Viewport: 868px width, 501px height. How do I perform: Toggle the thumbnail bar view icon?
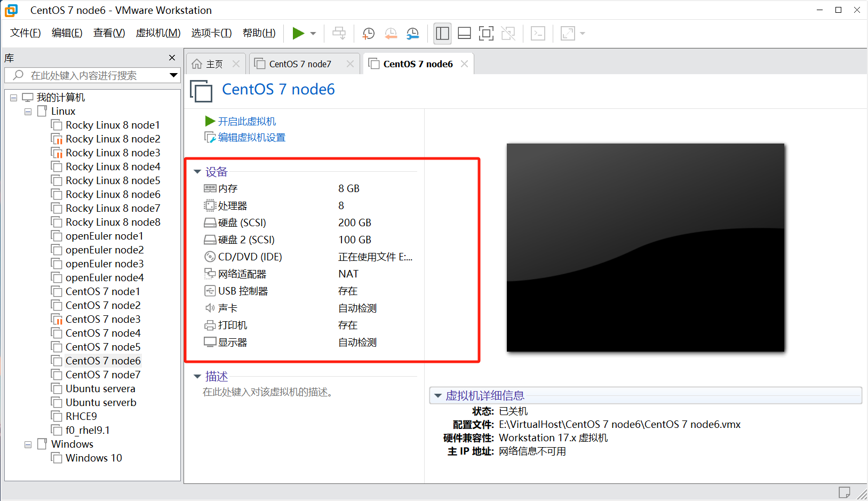tap(464, 34)
